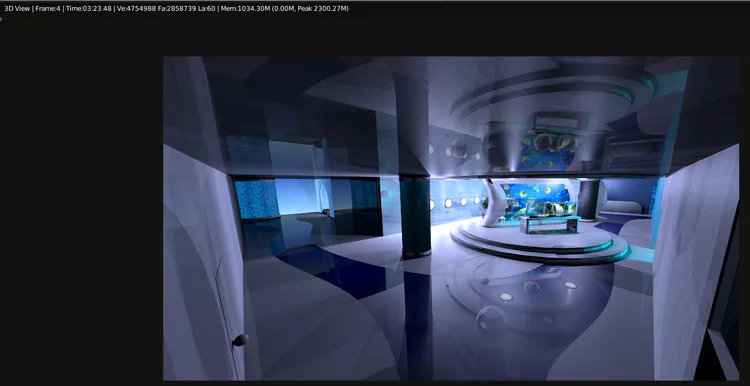Click the La:60 lamp count

coord(206,9)
